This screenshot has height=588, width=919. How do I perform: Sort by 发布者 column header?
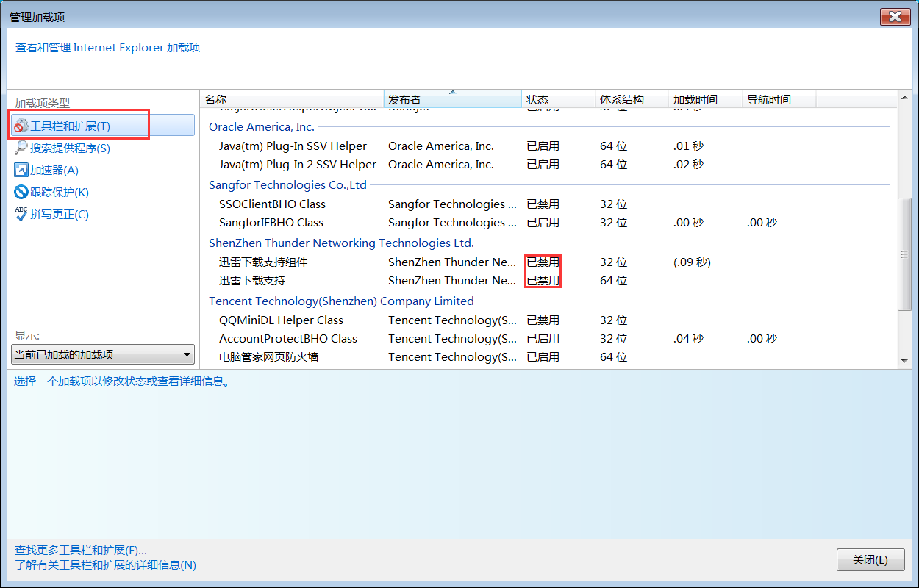tap(452, 99)
